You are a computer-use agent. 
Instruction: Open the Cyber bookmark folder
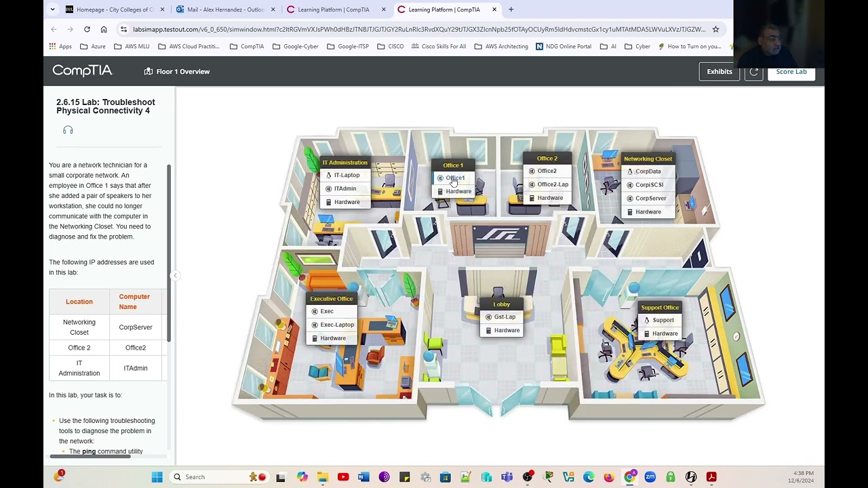637,47
